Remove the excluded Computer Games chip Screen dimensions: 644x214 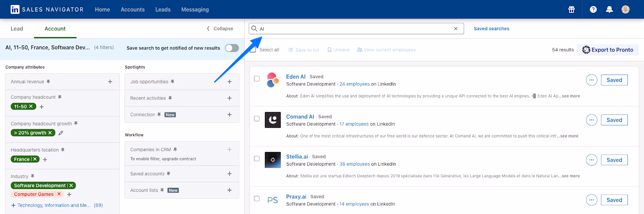(x=59, y=194)
